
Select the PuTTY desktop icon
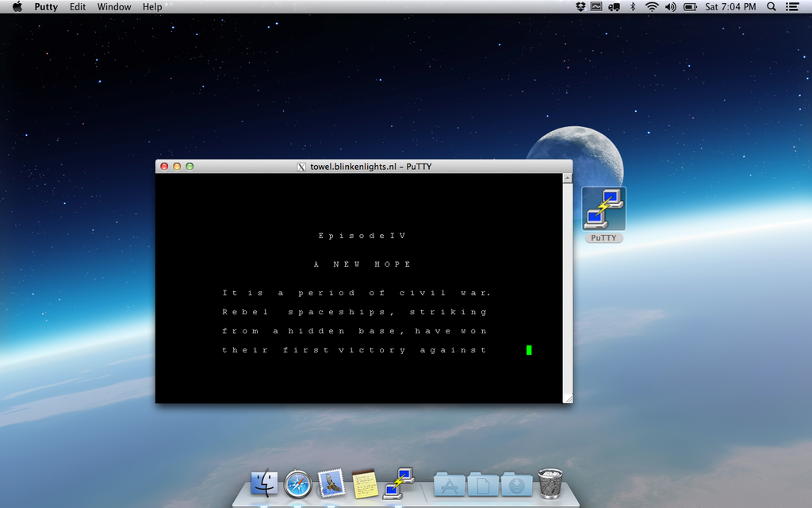click(x=603, y=209)
